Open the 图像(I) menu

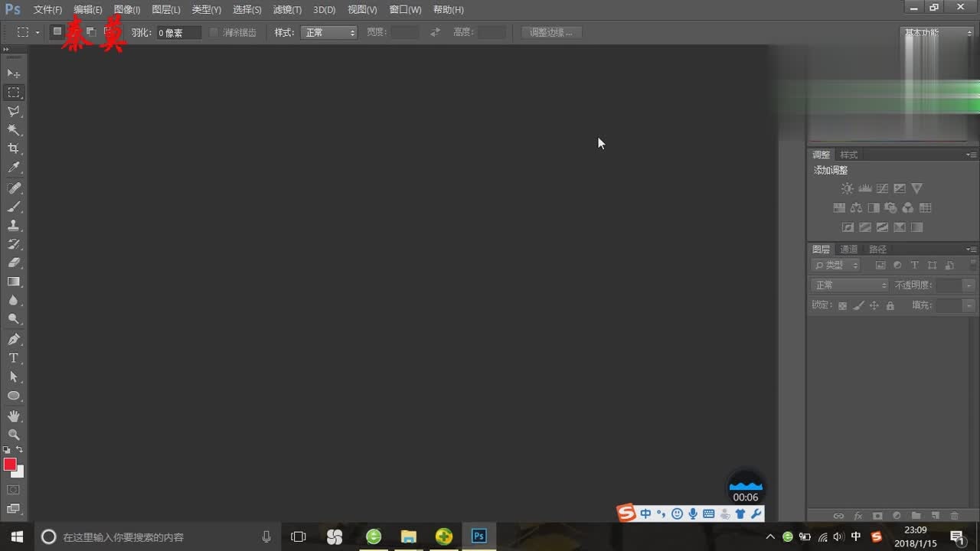pos(127,10)
